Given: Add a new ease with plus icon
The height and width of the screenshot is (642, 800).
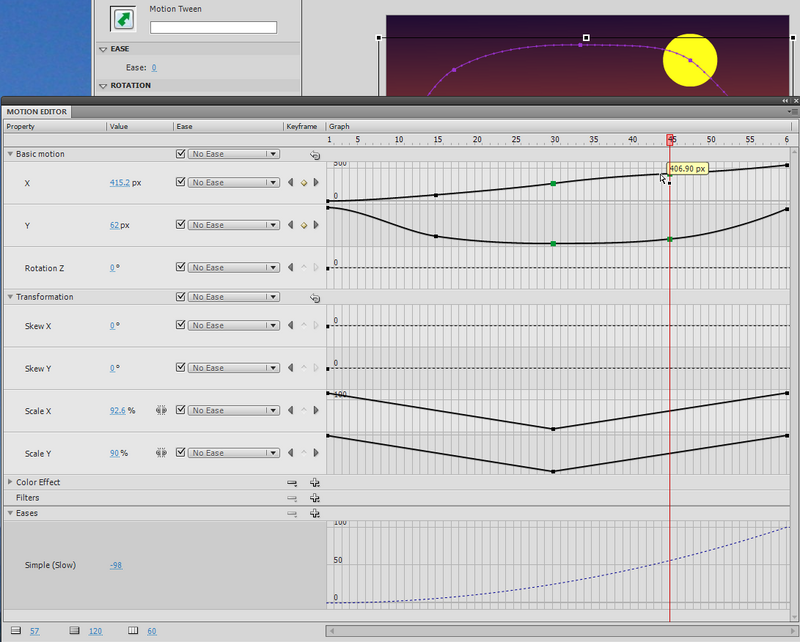Looking at the screenshot, I should pyautogui.click(x=314, y=513).
